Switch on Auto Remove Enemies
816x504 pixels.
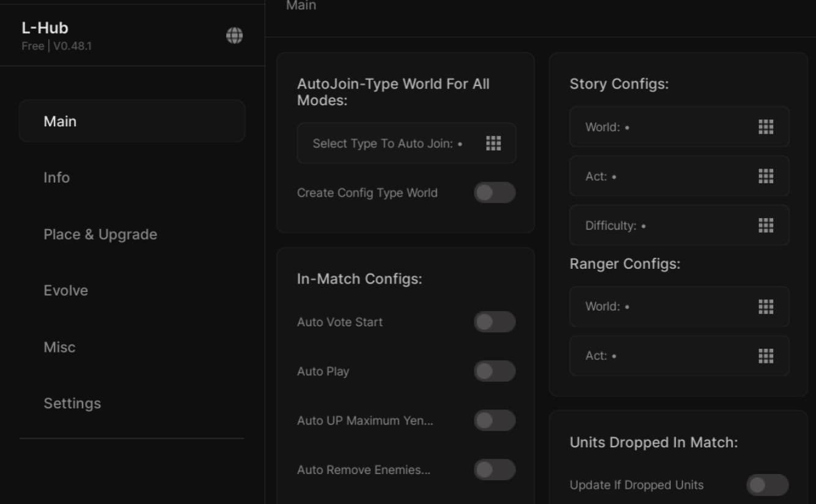[494, 470]
